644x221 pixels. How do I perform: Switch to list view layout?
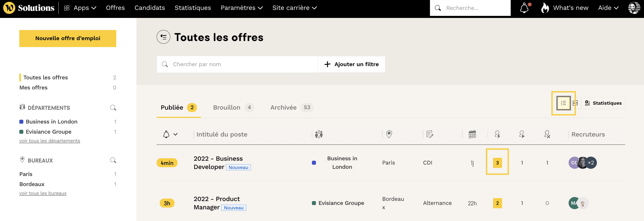(x=563, y=103)
